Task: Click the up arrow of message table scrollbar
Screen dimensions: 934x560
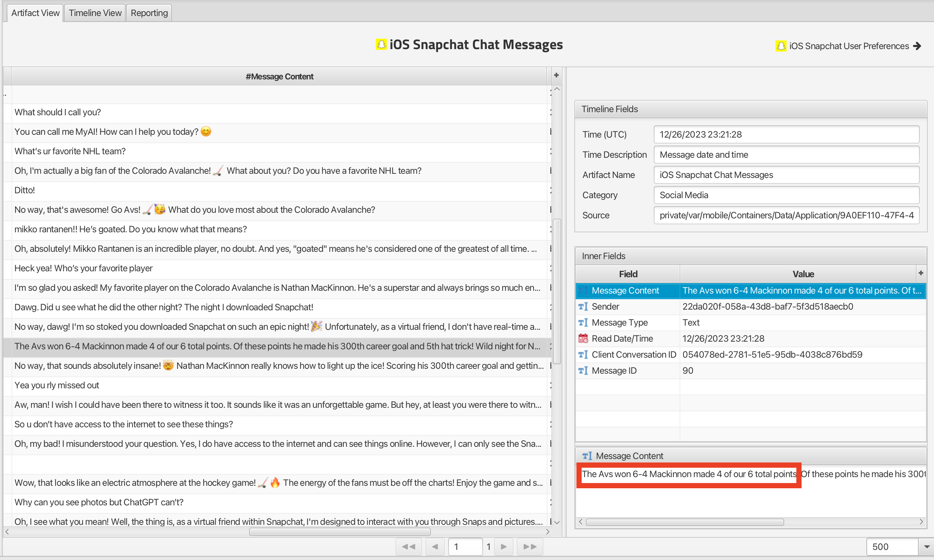Action: (x=557, y=89)
